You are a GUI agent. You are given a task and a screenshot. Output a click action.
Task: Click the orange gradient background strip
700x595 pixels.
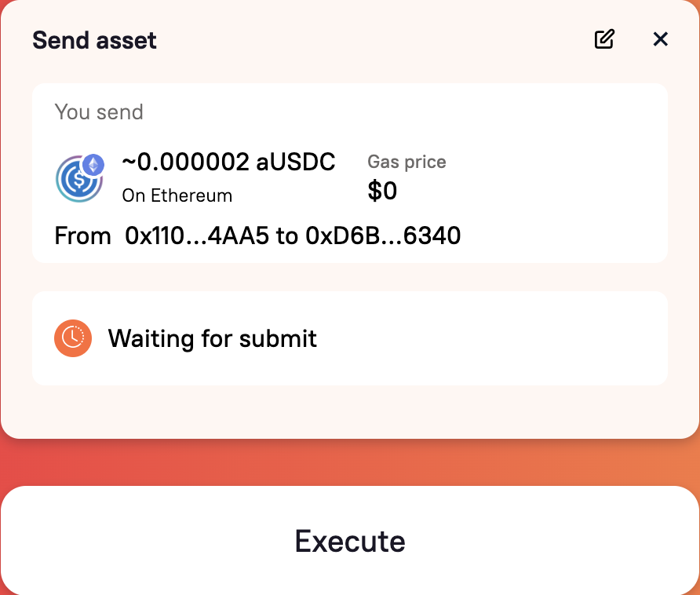tap(350, 463)
